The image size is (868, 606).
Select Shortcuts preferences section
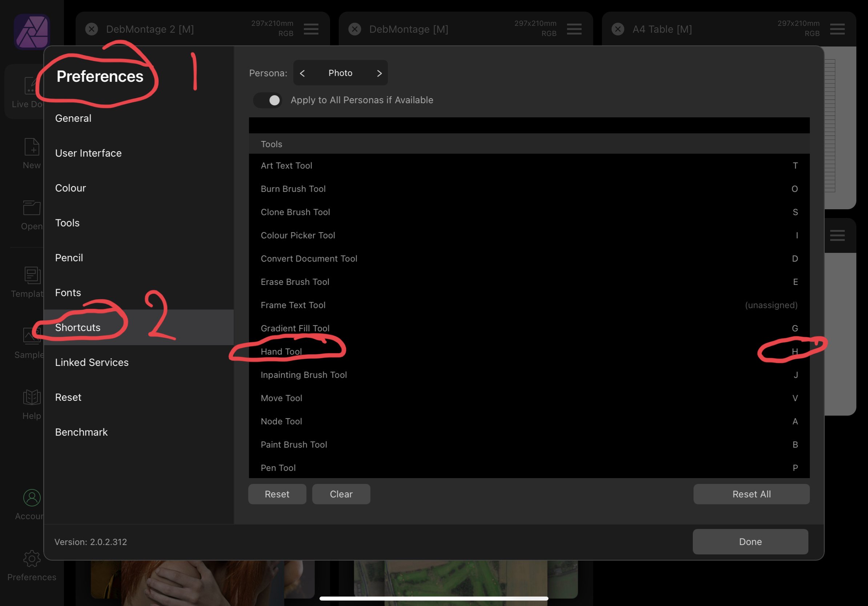point(138,327)
